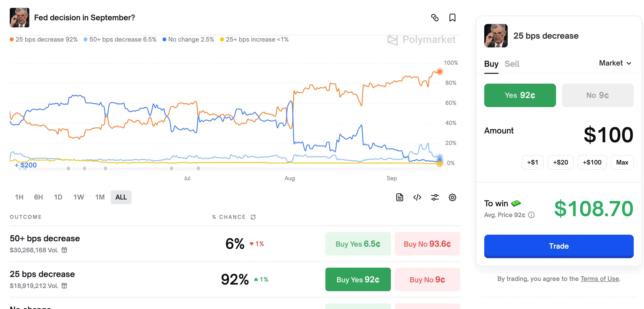Select the 6H chart range

(x=39, y=197)
